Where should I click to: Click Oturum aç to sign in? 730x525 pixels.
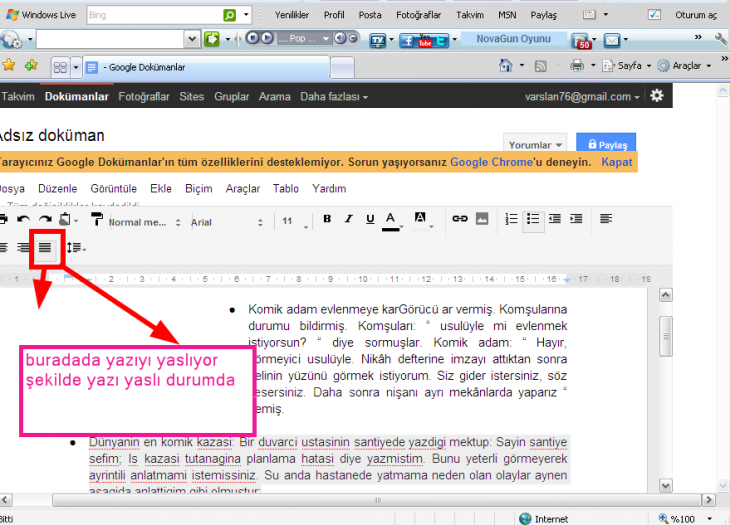(x=696, y=15)
